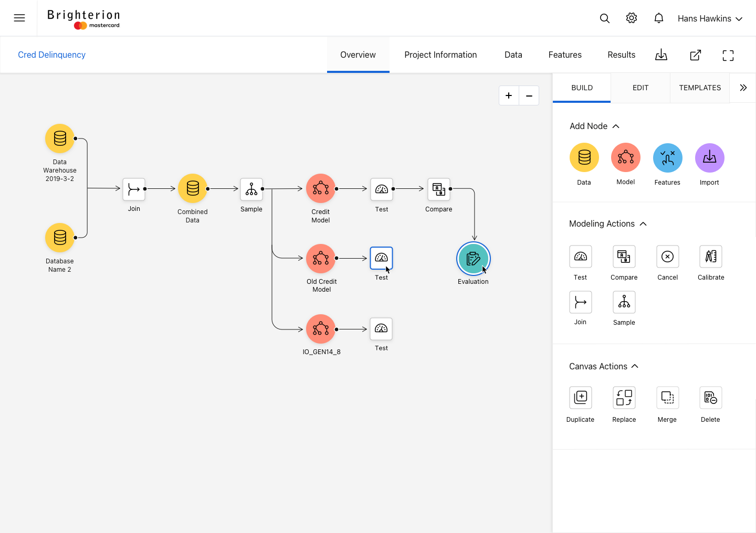Select the Combined Data node
Screen dimensions: 756x533
(193, 188)
